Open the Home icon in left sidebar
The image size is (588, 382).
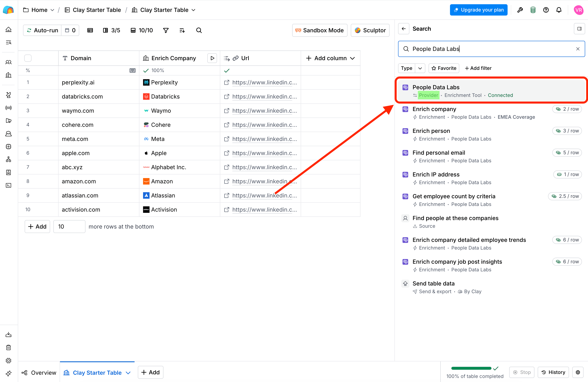8,30
